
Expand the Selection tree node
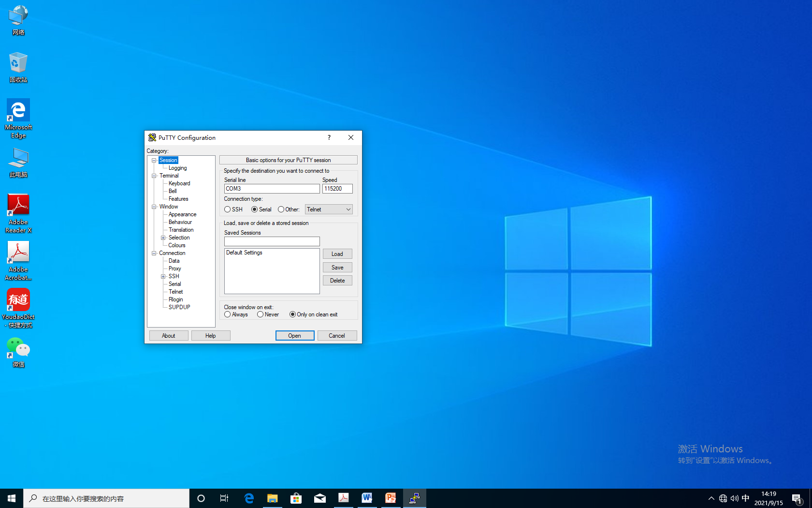pos(163,238)
